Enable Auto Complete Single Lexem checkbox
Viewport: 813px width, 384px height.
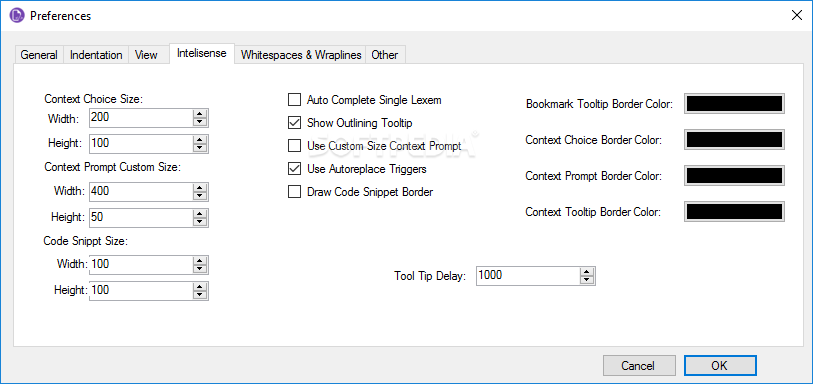294,99
